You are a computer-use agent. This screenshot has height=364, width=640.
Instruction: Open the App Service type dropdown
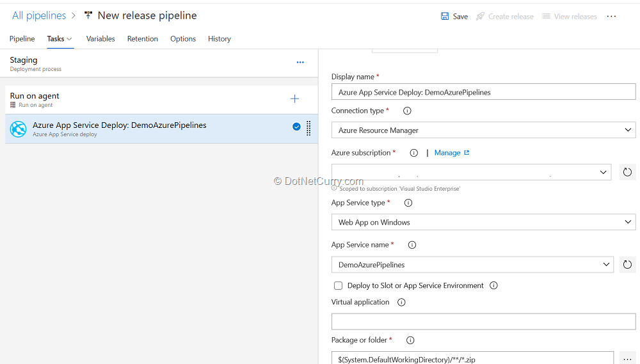coord(484,223)
